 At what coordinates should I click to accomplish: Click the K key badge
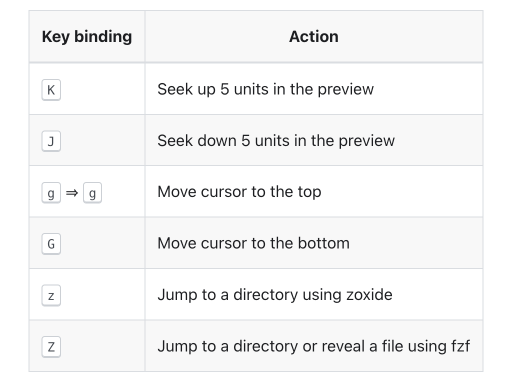click(51, 90)
